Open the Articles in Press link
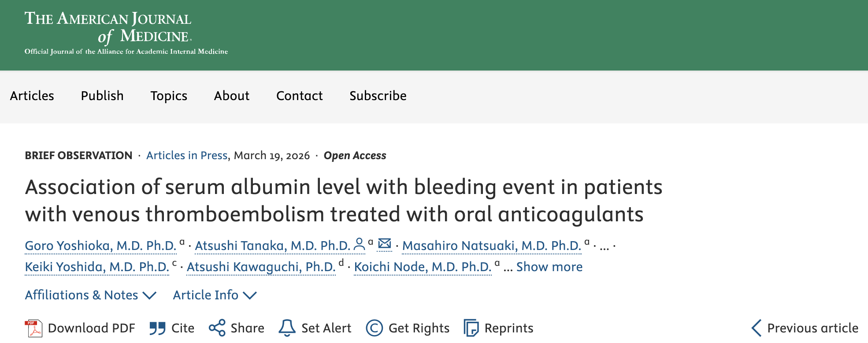This screenshot has height=343, width=868. click(187, 156)
